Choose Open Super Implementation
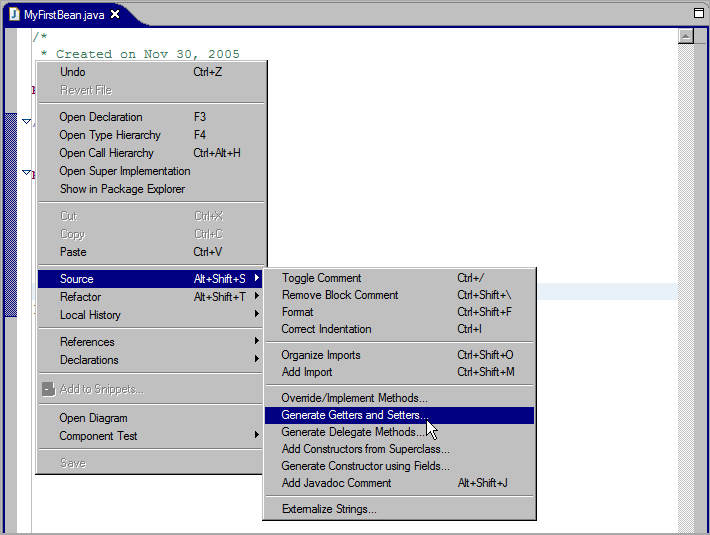The image size is (710, 535). (152, 171)
